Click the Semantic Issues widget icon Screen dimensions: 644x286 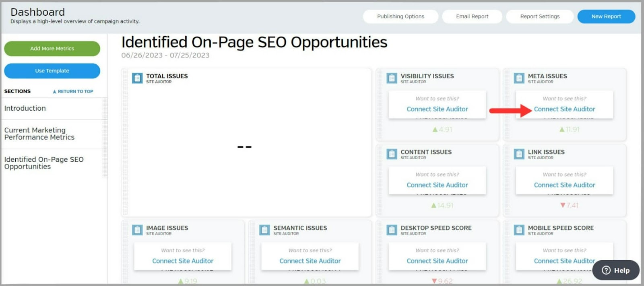tap(264, 230)
